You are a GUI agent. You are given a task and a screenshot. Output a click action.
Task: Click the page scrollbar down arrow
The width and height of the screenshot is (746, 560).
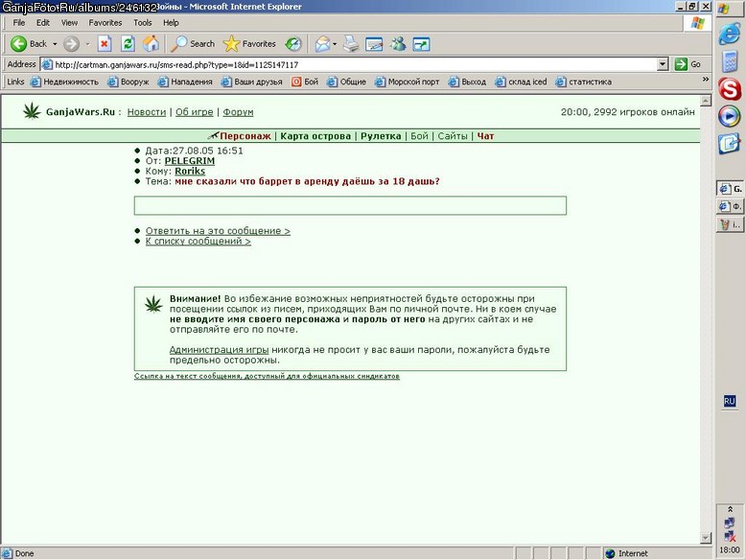706,538
